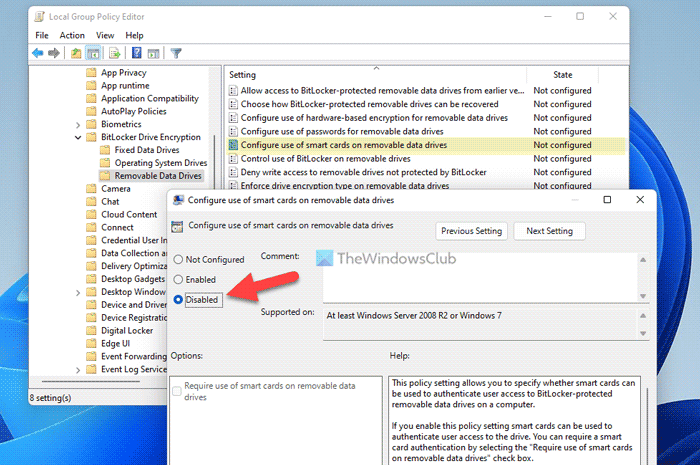This screenshot has height=465, width=700.
Task: Click the Local Group Policy Editor title icon
Action: [40, 17]
